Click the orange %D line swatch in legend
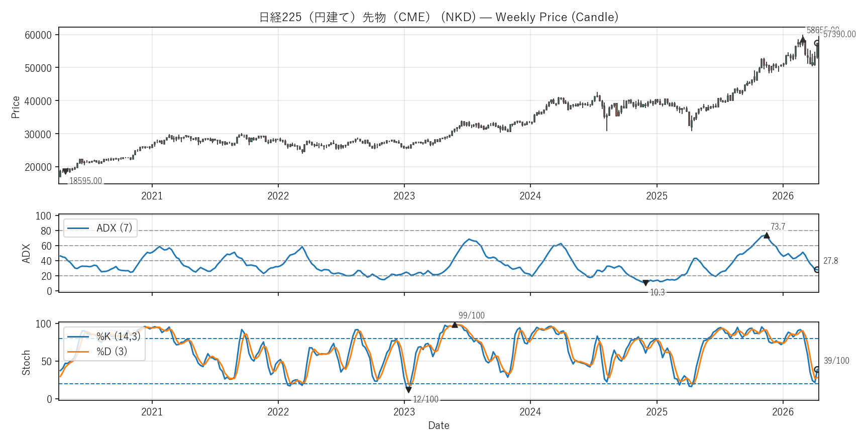 tap(78, 352)
